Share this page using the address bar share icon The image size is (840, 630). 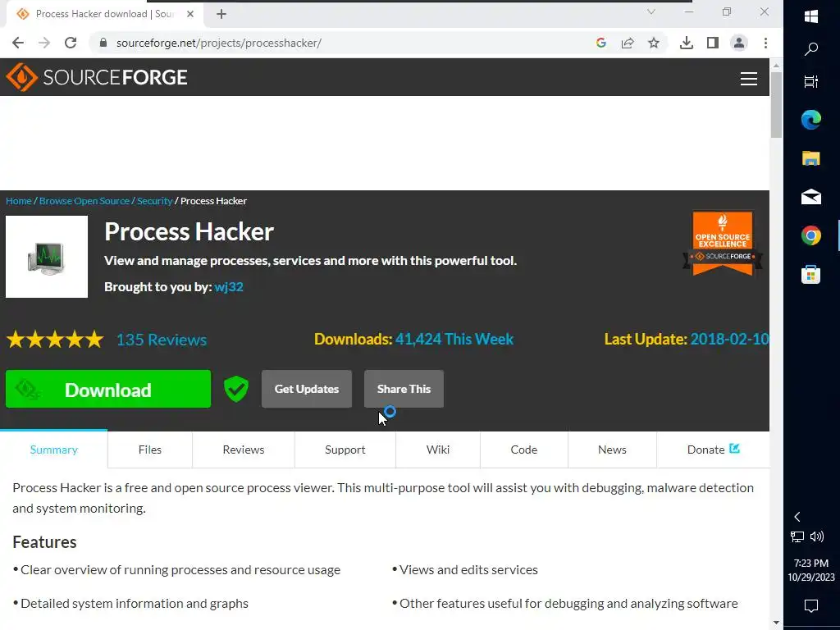coord(628,43)
